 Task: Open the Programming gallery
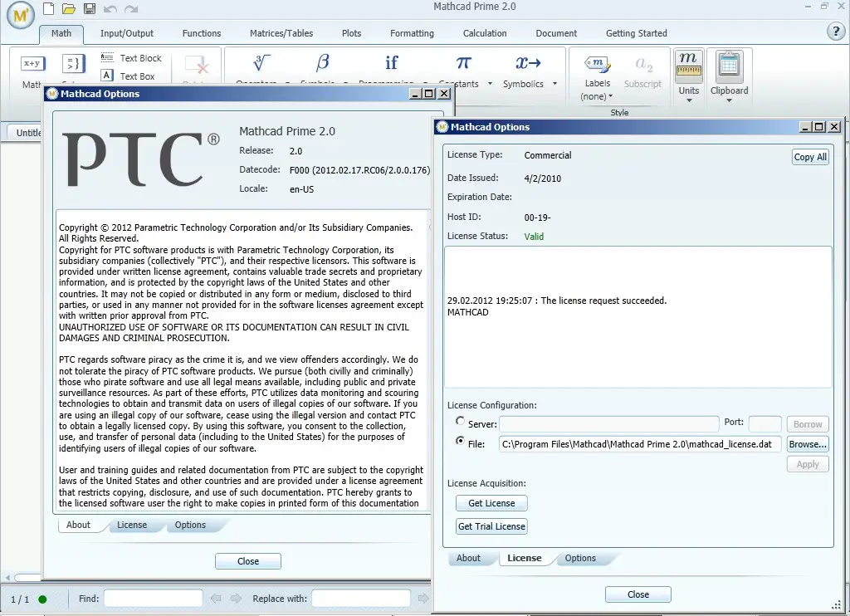(392, 70)
